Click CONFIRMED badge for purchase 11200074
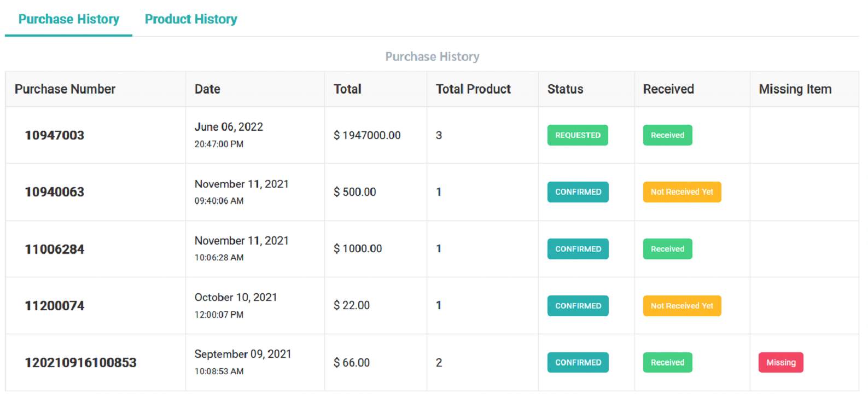 pyautogui.click(x=578, y=306)
